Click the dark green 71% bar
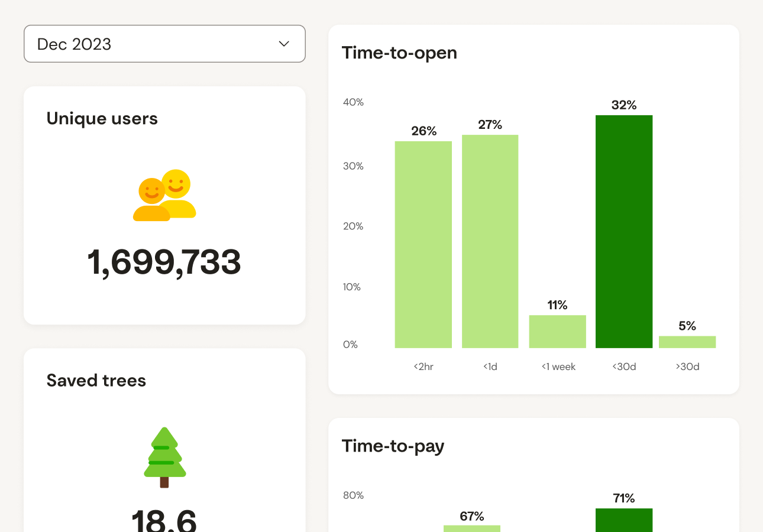This screenshot has height=532, width=763. [624, 520]
